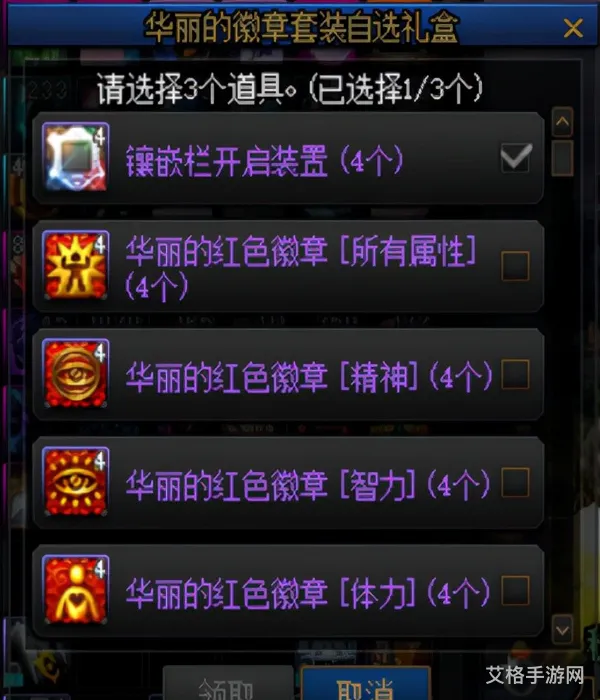Image resolution: width=600 pixels, height=700 pixels.
Task: Click the scroll-down arrow of the list
Action: [562, 629]
